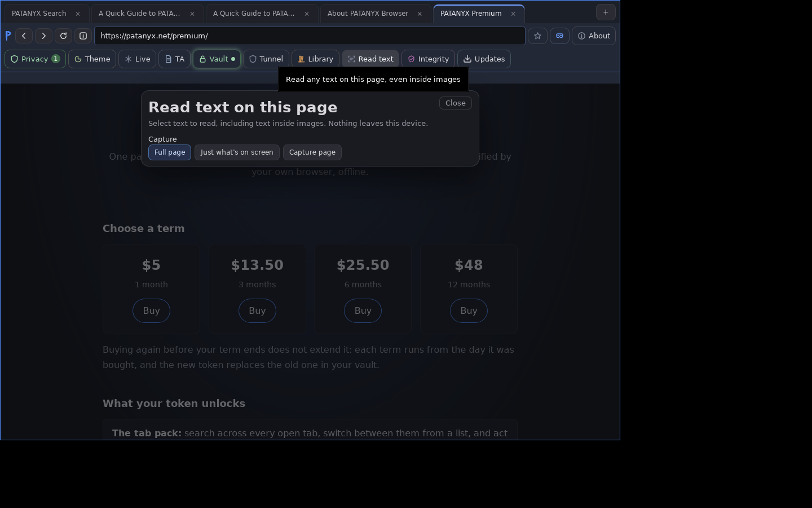
Task: Close the first Quick Guide tab
Action: [192, 14]
